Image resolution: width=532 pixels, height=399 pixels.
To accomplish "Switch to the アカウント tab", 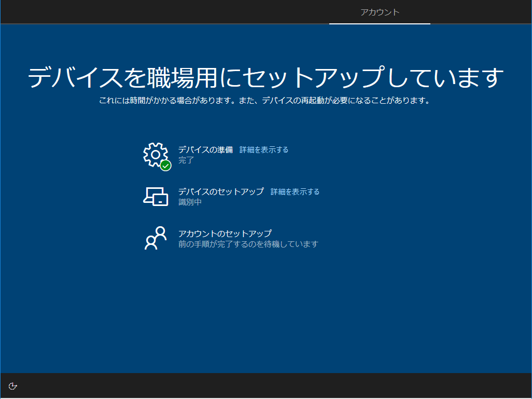I will point(380,11).
